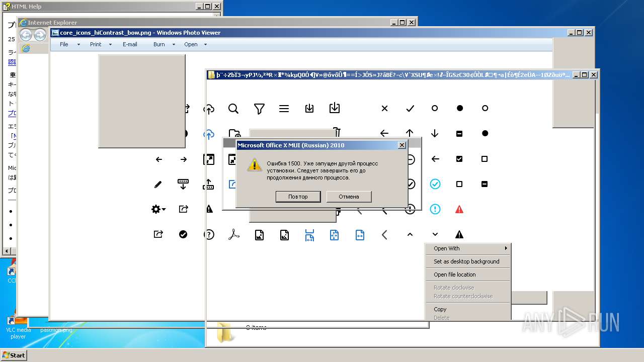Click the black checkmark icon
Image resolution: width=644 pixels, height=362 pixels.
pos(410,108)
